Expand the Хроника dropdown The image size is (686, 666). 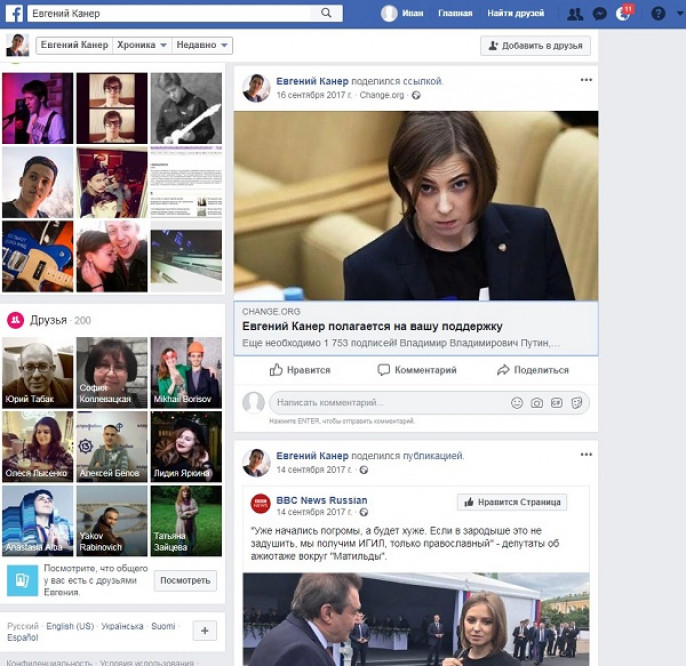pyautogui.click(x=141, y=45)
